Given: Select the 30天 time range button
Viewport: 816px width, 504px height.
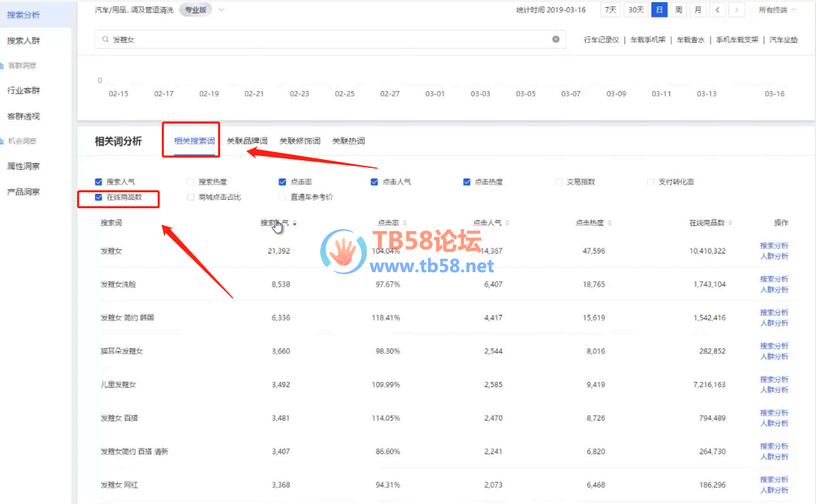Looking at the screenshot, I should pyautogui.click(x=635, y=10).
